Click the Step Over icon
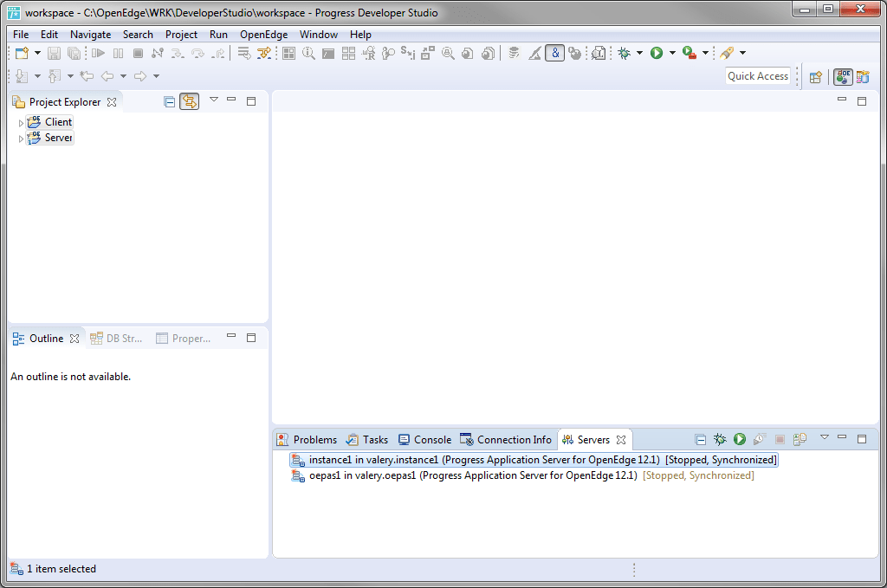 point(197,53)
